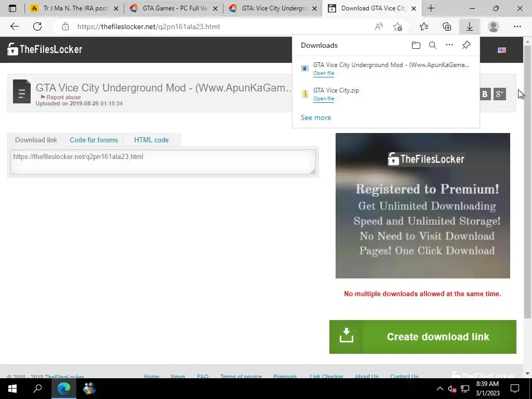Go back with the browser back arrow
This screenshot has height=399, width=532.
point(14,26)
